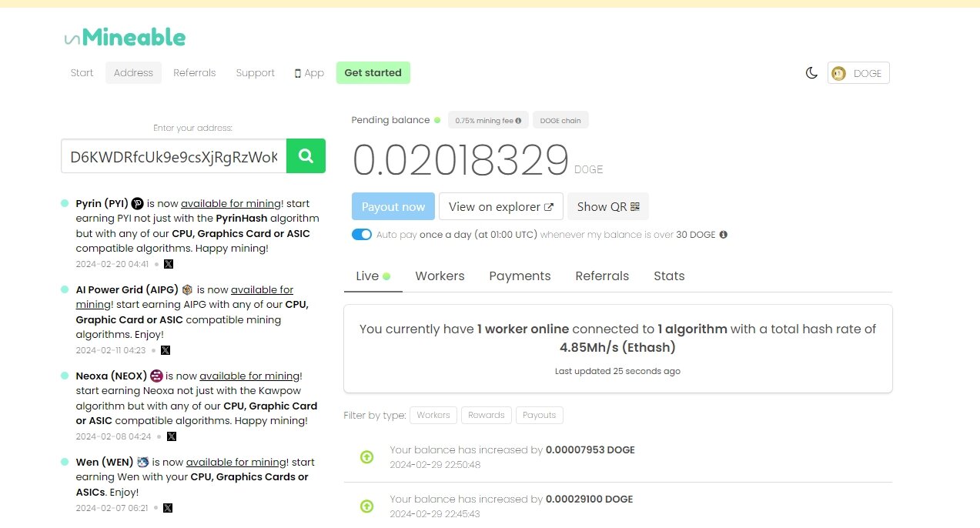Click the Show QR button
Image resolution: width=980 pixels, height=528 pixels.
click(608, 206)
